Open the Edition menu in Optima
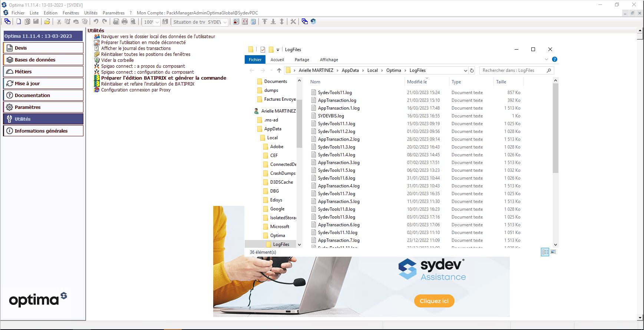Viewport: 644px width, 330px height. pyautogui.click(x=50, y=13)
